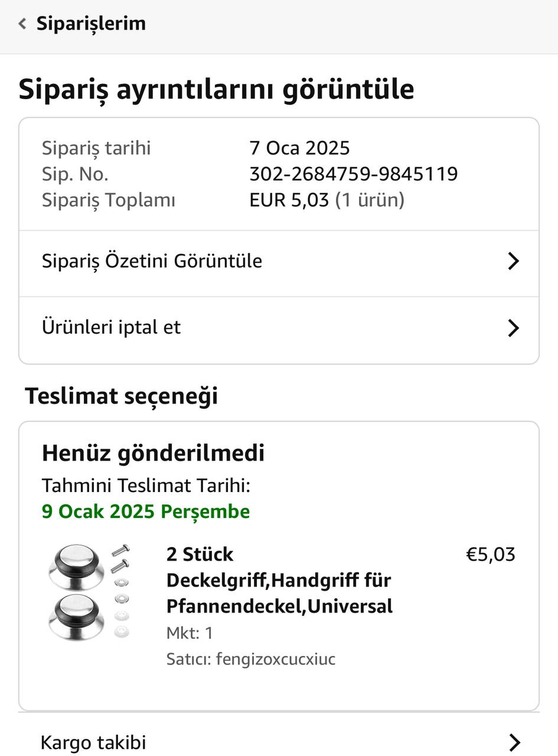Click the arrow beside Ürünleri iptal et
This screenshot has width=558, height=756.
[x=513, y=328]
